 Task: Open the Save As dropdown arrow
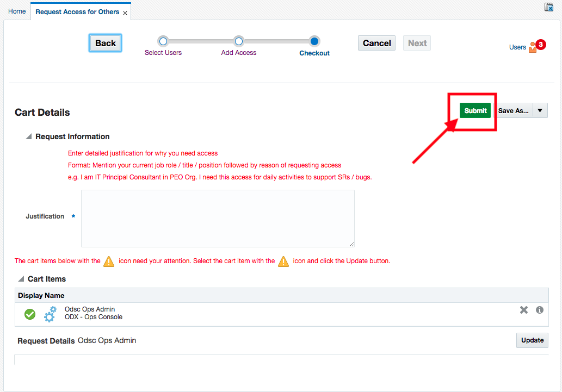point(540,110)
